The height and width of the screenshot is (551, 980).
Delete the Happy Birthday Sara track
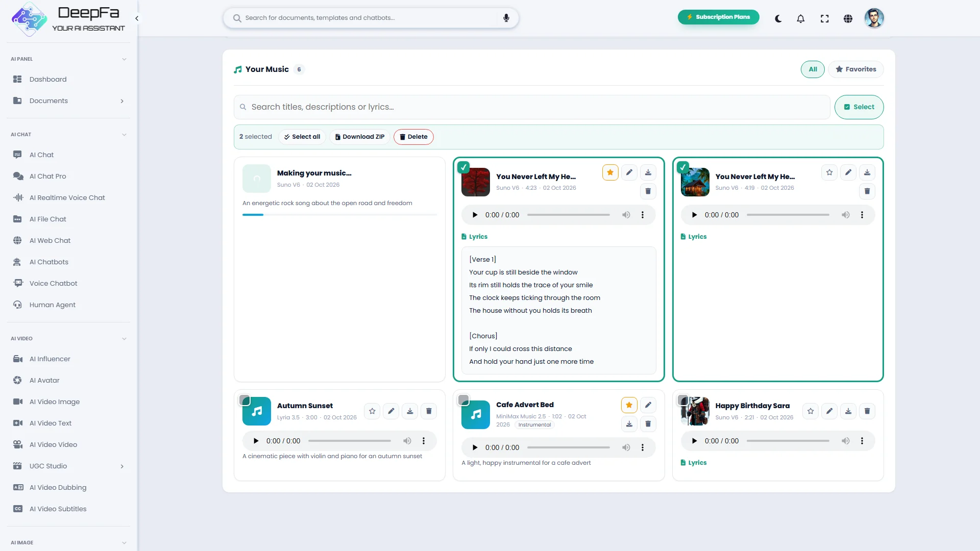pyautogui.click(x=867, y=411)
